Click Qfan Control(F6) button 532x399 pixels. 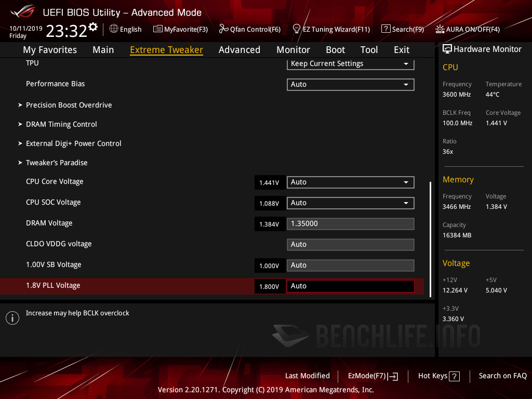(x=250, y=29)
